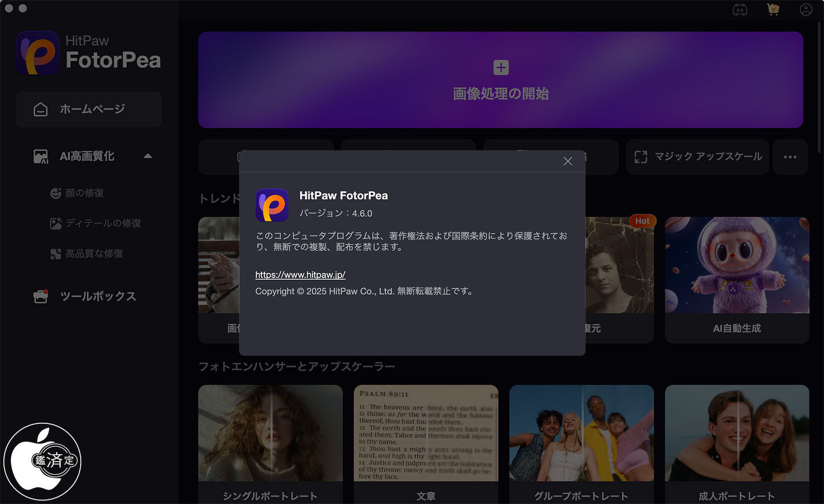This screenshot has width=824, height=504.
Task: Click the 顔の修復 face icon
Action: (x=56, y=193)
